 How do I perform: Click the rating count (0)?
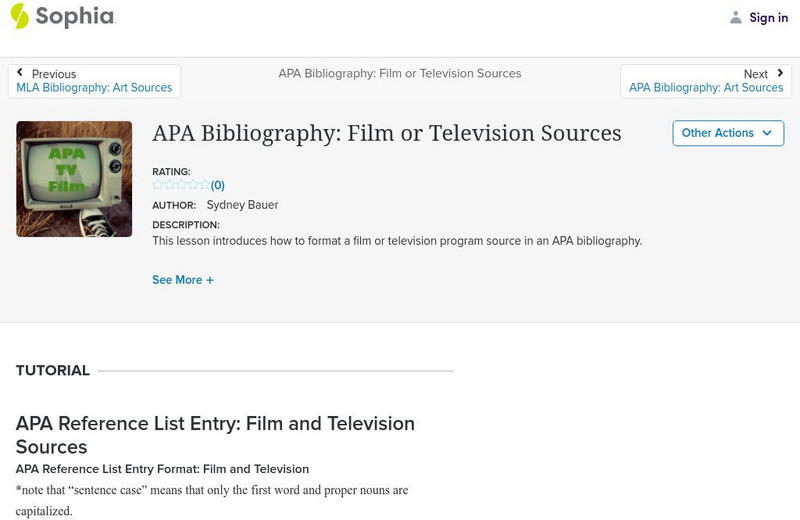click(x=218, y=185)
